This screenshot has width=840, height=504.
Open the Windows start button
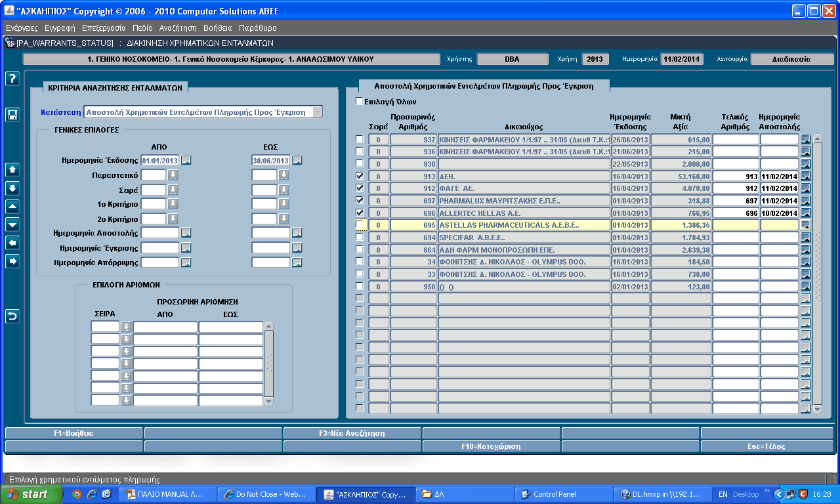[x=31, y=494]
